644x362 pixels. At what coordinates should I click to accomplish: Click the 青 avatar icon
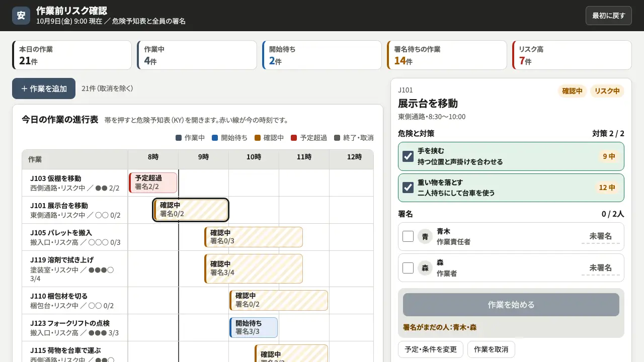click(425, 236)
